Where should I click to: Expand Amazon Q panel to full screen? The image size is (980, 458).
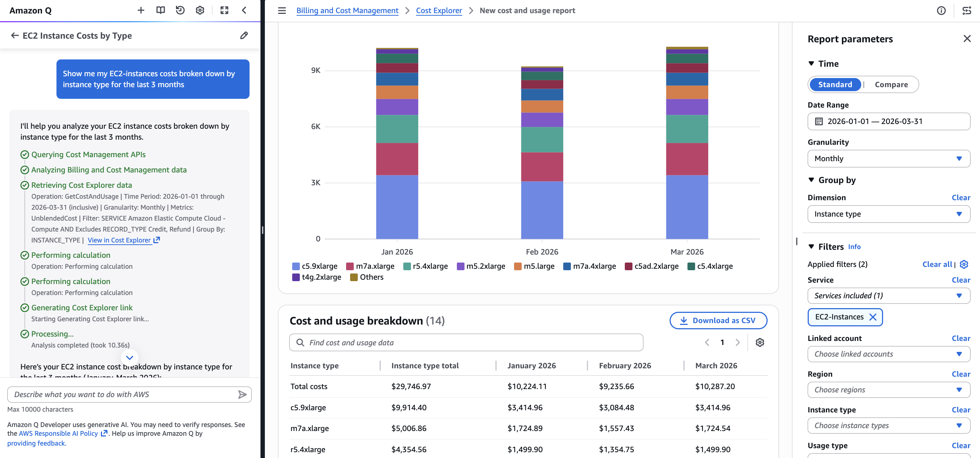[x=224, y=10]
